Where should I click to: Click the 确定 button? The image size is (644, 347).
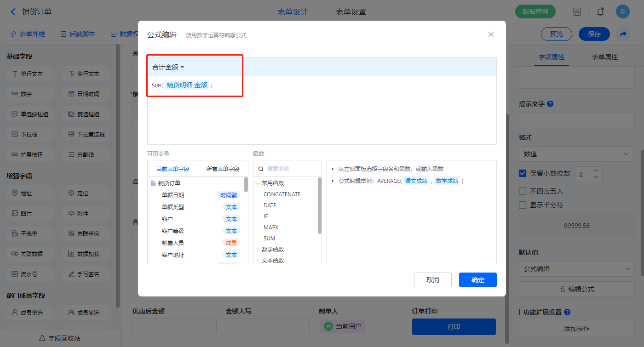pos(477,280)
